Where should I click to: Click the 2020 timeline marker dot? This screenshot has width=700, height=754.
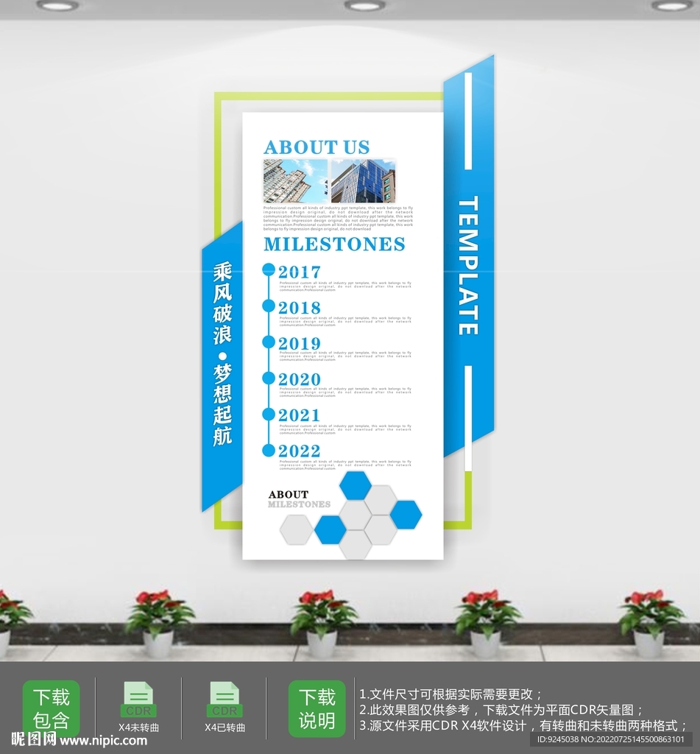(x=268, y=378)
